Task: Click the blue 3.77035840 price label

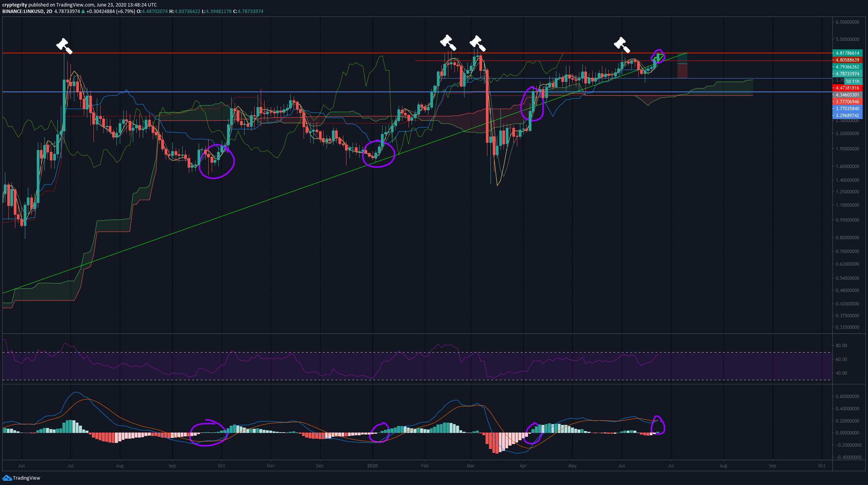Action: tap(847, 109)
